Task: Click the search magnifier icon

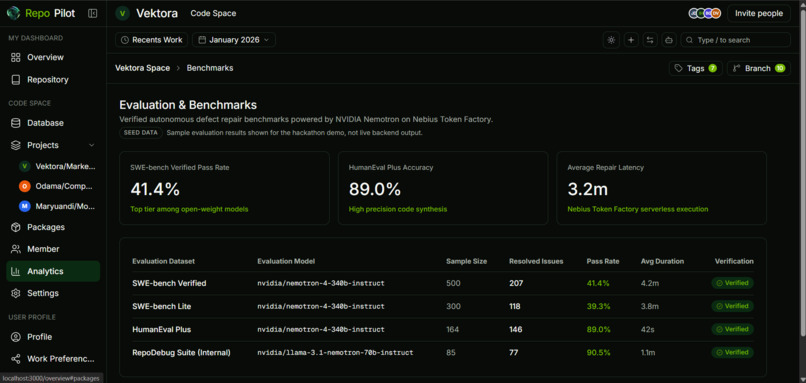Action: pos(689,40)
